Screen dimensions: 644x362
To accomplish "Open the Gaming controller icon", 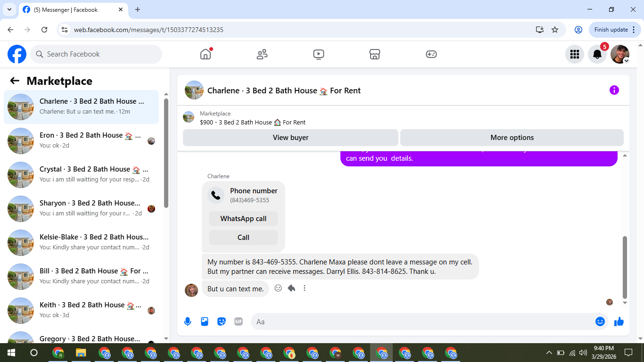I will [x=431, y=54].
